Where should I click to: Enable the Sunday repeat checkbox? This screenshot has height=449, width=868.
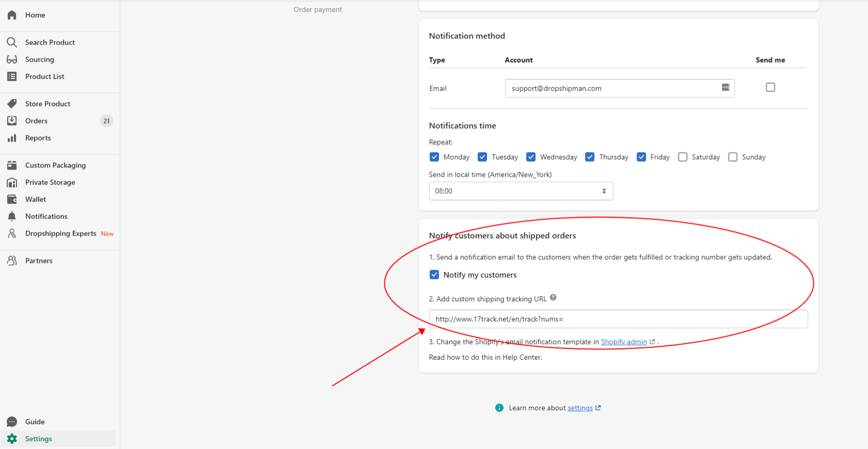(733, 157)
